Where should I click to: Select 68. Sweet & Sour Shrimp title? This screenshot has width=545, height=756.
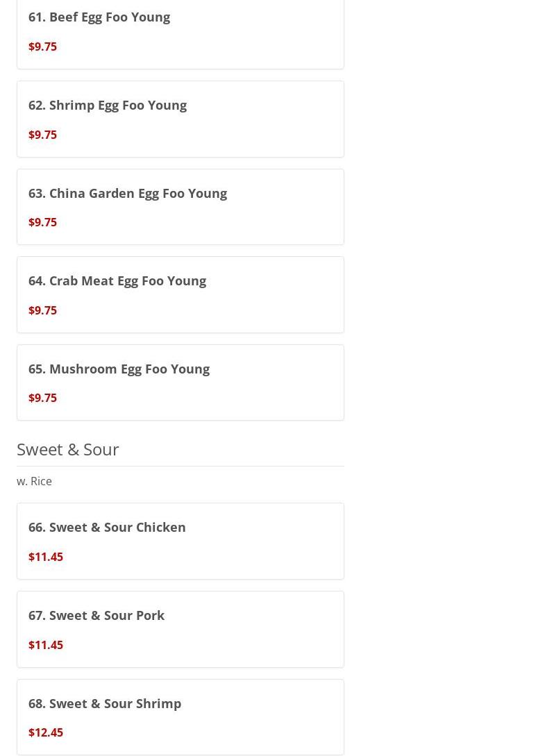pyautogui.click(x=104, y=703)
